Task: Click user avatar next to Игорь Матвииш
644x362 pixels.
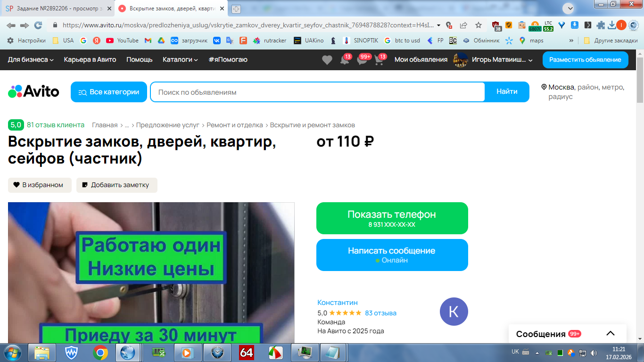Action: pyautogui.click(x=460, y=60)
